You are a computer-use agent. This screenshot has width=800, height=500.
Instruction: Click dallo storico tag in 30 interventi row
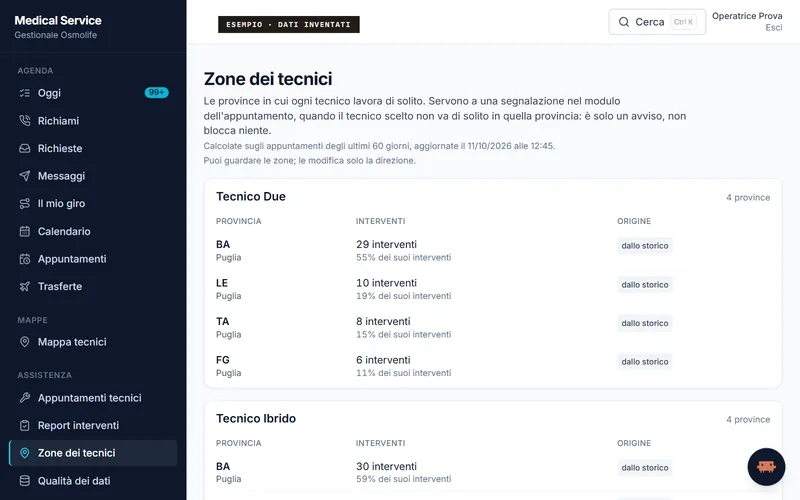(x=644, y=467)
